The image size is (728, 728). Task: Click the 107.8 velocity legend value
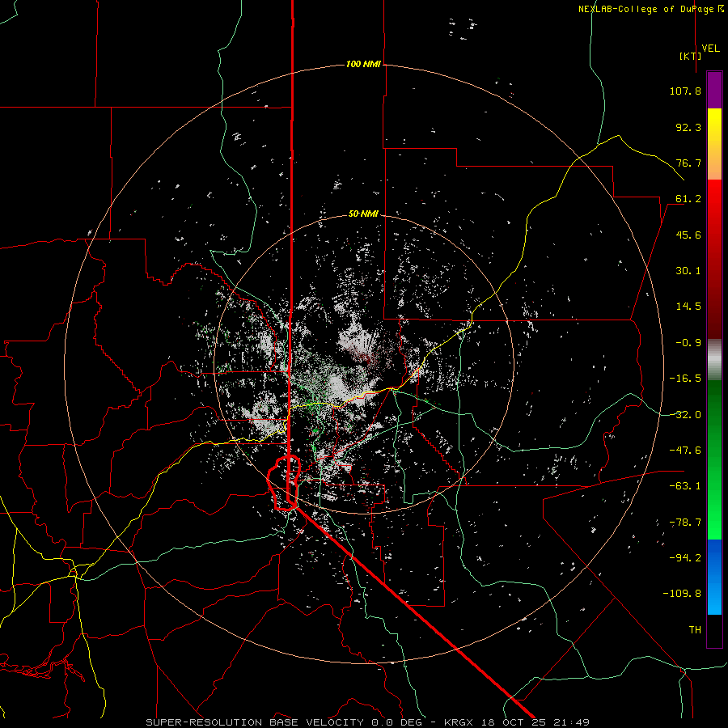[x=685, y=91]
